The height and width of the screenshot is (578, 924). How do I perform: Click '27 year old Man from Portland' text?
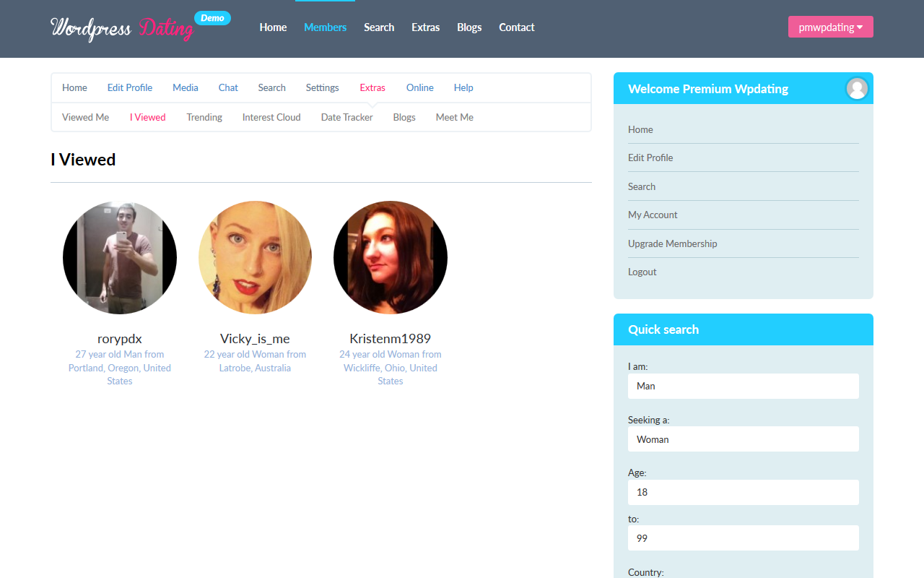click(120, 368)
